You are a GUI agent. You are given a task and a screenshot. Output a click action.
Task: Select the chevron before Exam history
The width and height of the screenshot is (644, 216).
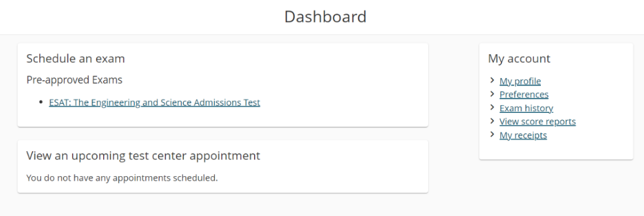point(492,107)
